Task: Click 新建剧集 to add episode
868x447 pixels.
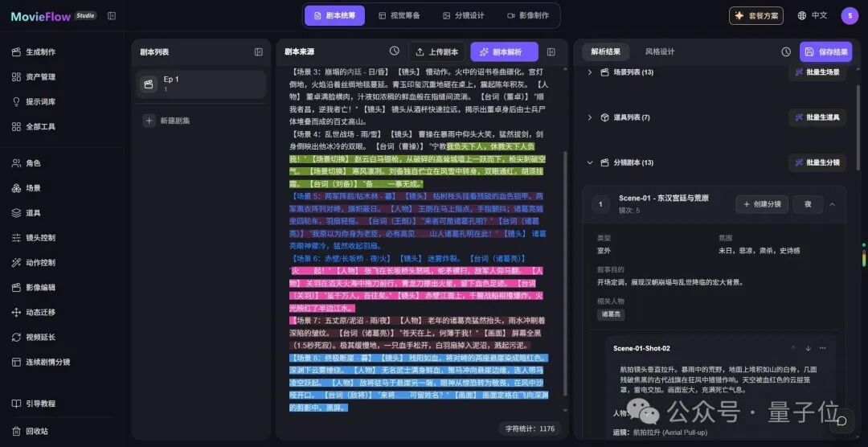Action: point(166,121)
